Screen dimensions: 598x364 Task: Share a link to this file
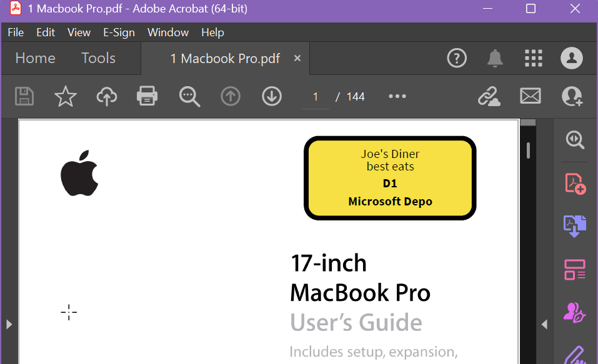pyautogui.click(x=489, y=96)
